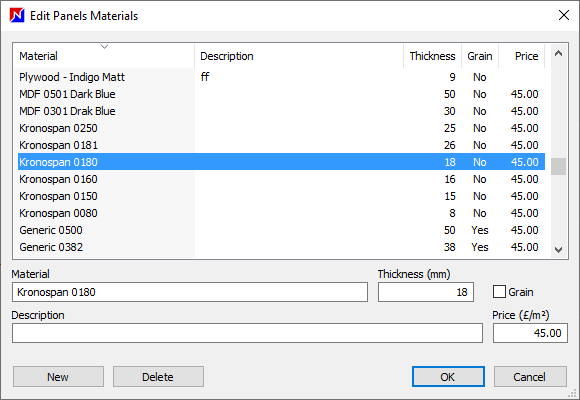
Task: Close the Edit Panels Materials dialog
Action: point(564,15)
